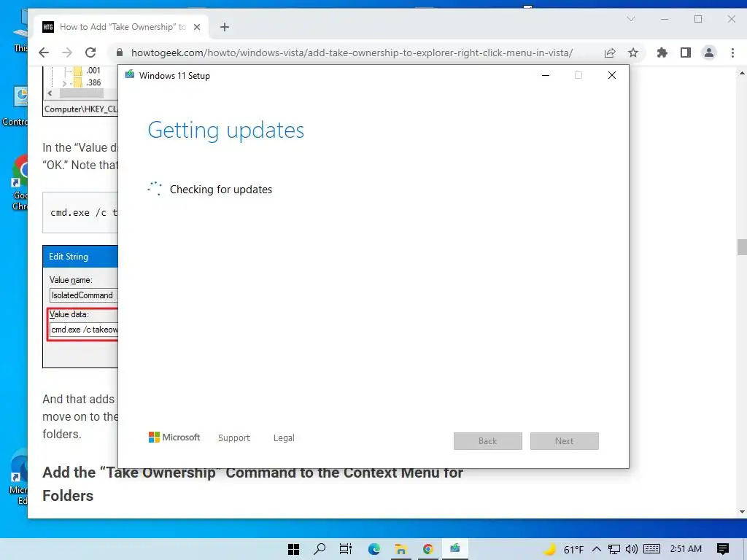Open File Explorer from the taskbar

click(400, 549)
